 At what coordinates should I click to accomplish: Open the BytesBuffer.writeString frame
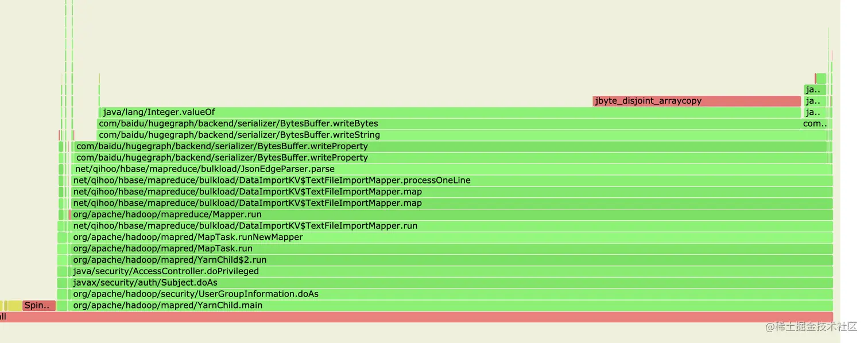tap(462, 135)
